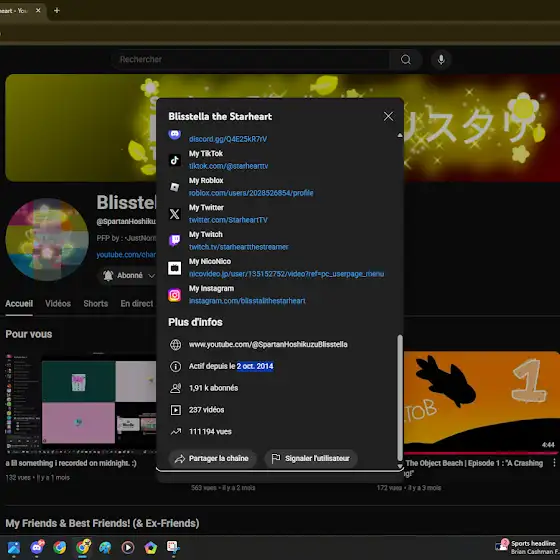Click the 'My Friends & Best Friends!' section heading
The height and width of the screenshot is (560, 560).
point(102,524)
